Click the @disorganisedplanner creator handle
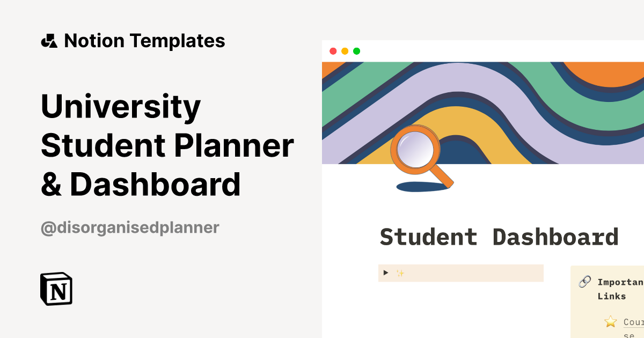This screenshot has height=338, width=644. 130,227
